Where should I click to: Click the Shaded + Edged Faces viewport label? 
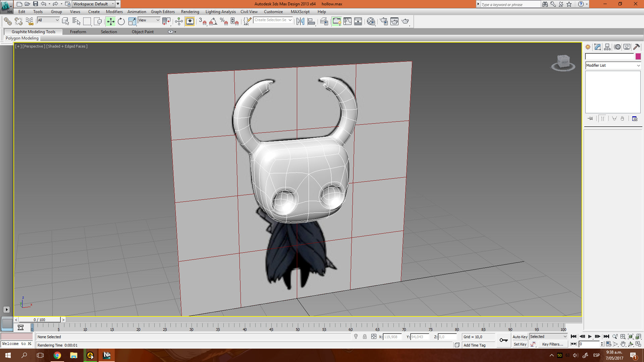[67, 46]
